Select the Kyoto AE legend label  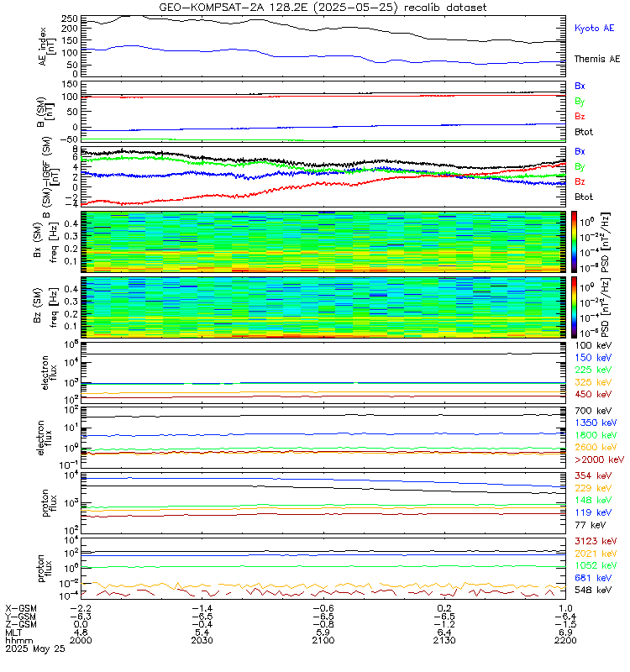click(x=595, y=29)
